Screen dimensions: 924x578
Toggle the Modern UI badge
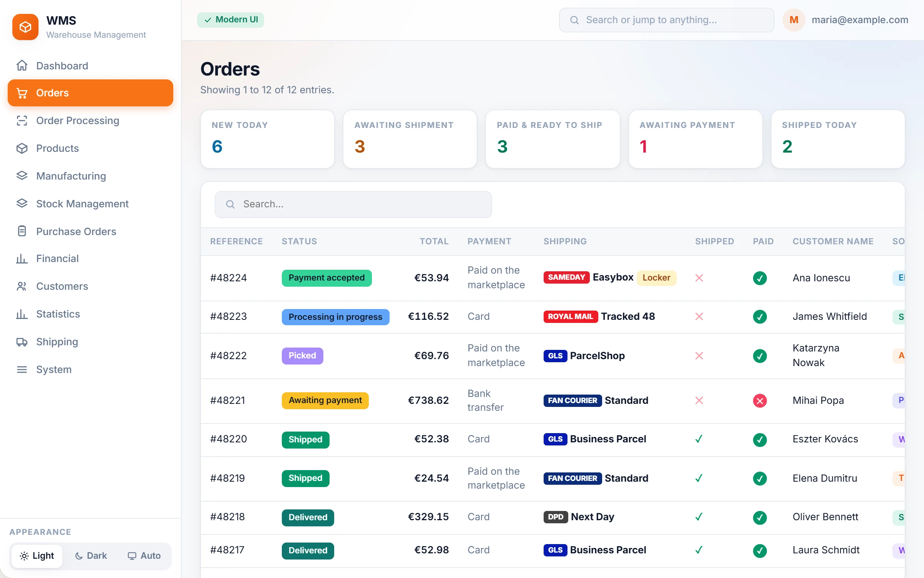click(x=231, y=20)
